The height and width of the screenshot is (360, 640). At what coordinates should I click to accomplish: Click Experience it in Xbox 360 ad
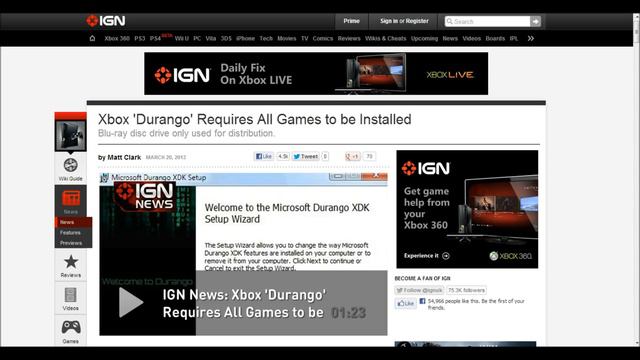(x=427, y=256)
